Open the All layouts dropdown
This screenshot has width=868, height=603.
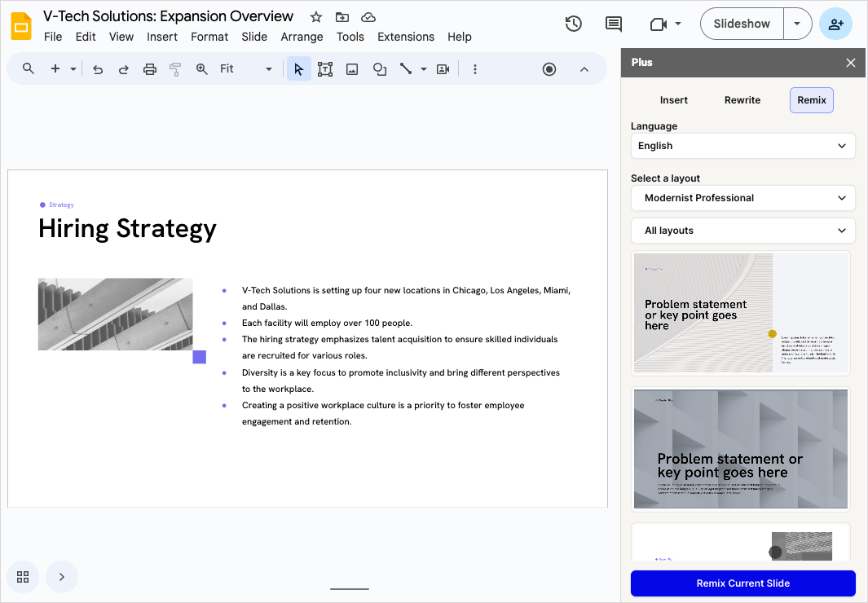click(742, 231)
